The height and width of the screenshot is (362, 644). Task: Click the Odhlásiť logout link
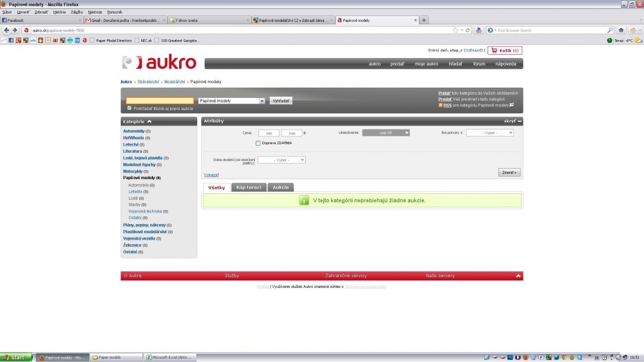click(473, 50)
